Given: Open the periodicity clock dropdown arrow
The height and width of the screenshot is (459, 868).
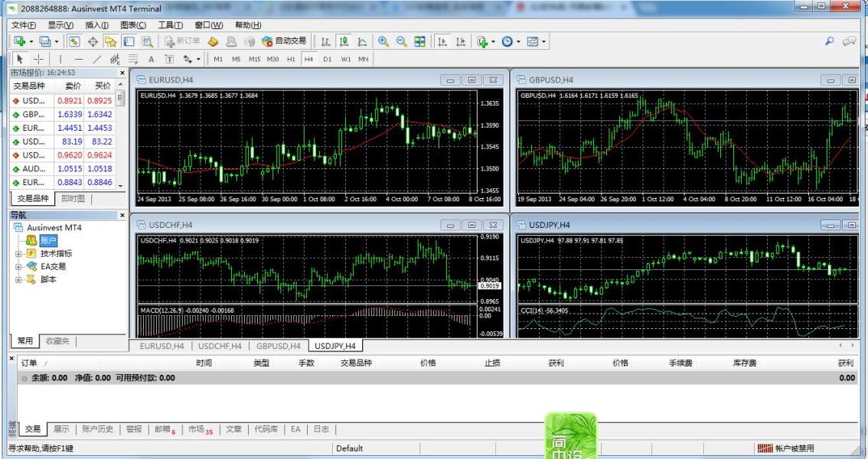Looking at the screenshot, I should pos(518,41).
